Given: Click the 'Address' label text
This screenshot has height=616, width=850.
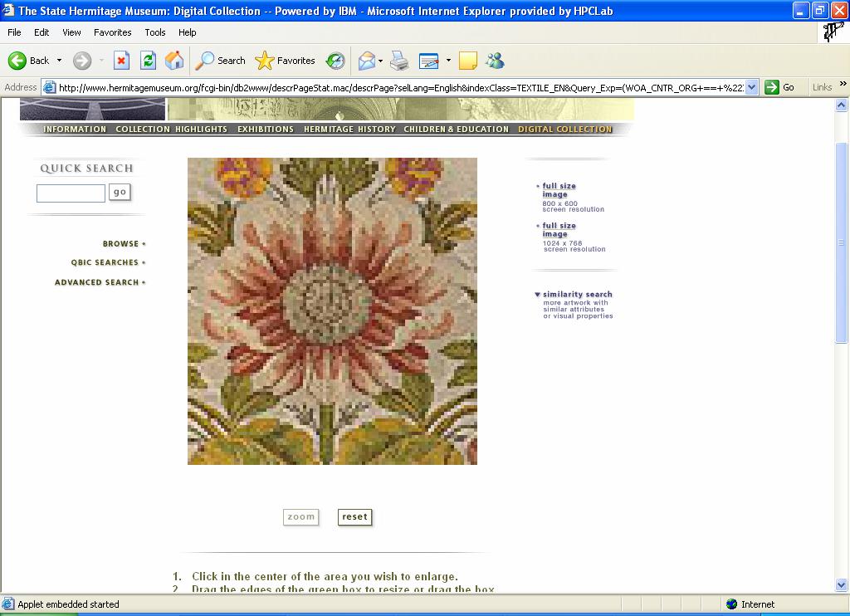Looking at the screenshot, I should (21, 87).
